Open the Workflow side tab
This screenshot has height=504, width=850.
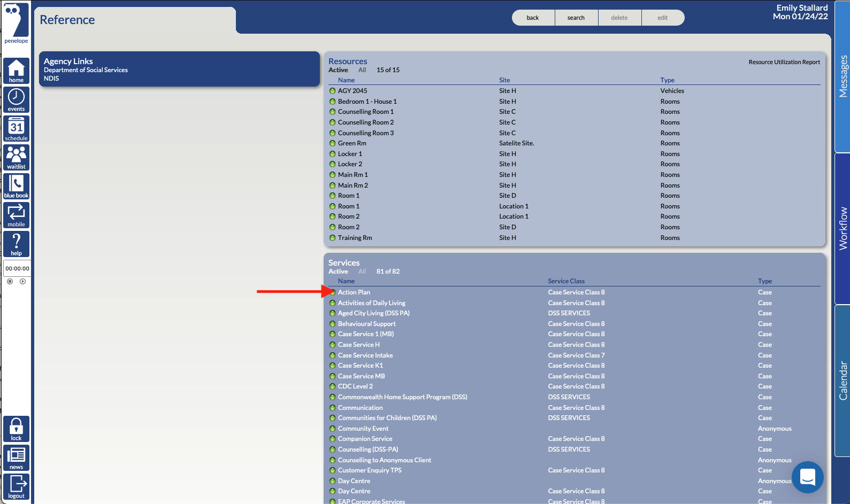tap(843, 228)
